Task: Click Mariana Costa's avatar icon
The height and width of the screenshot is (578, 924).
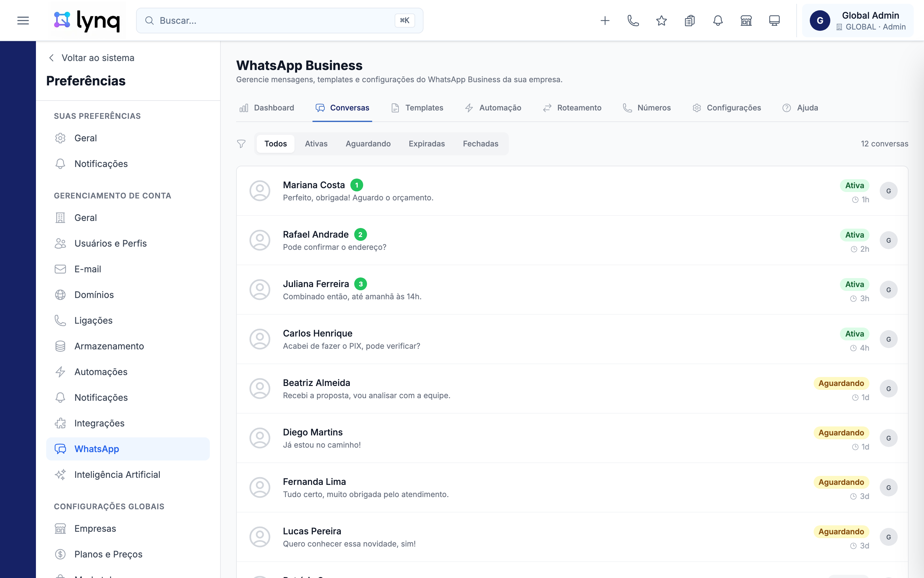Action: [x=260, y=191]
